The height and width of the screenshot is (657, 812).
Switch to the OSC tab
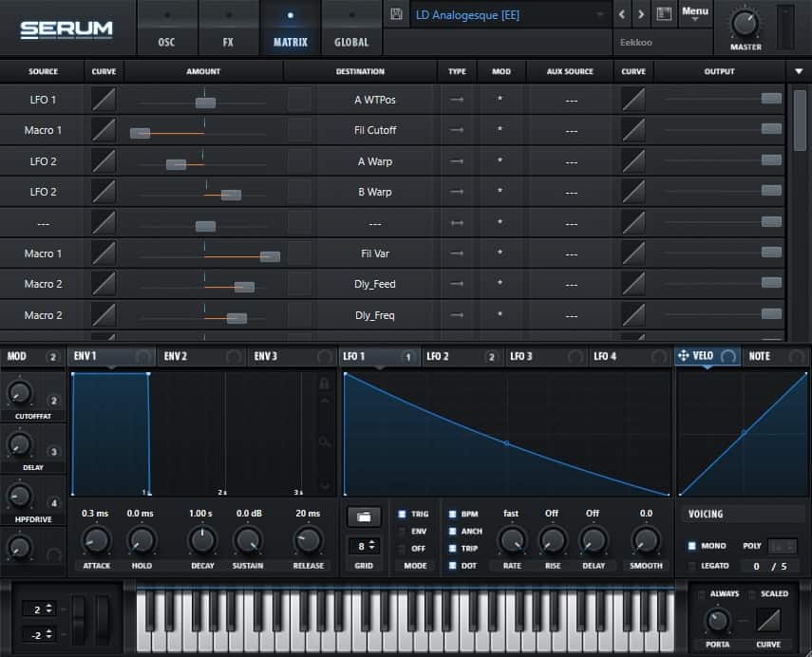(x=167, y=28)
